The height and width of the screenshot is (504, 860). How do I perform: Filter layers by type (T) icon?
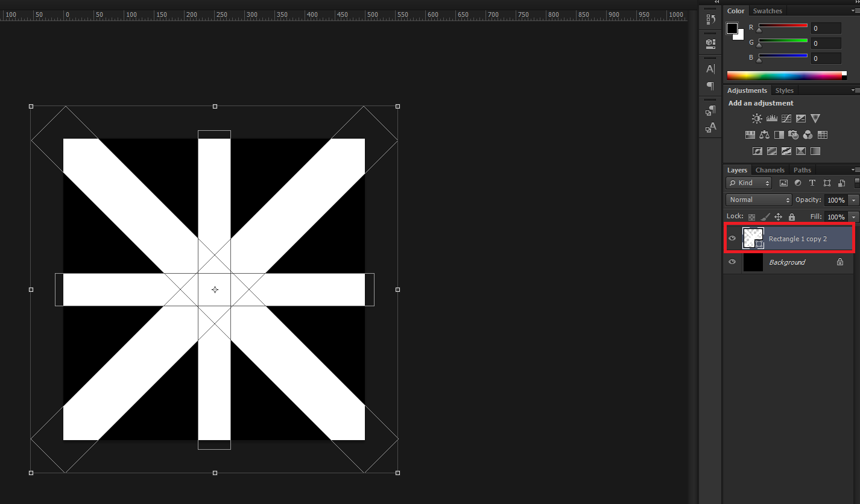point(812,183)
